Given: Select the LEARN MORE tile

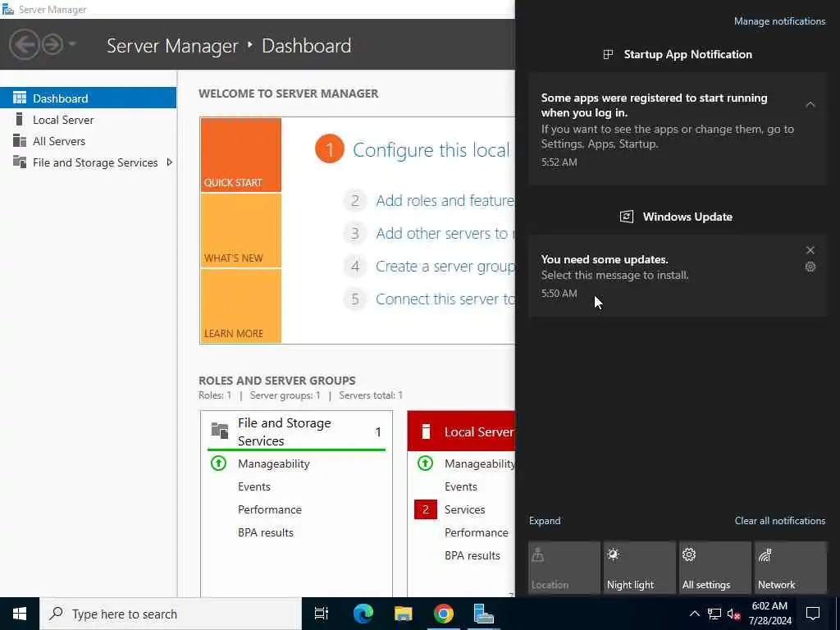Looking at the screenshot, I should tap(240, 306).
